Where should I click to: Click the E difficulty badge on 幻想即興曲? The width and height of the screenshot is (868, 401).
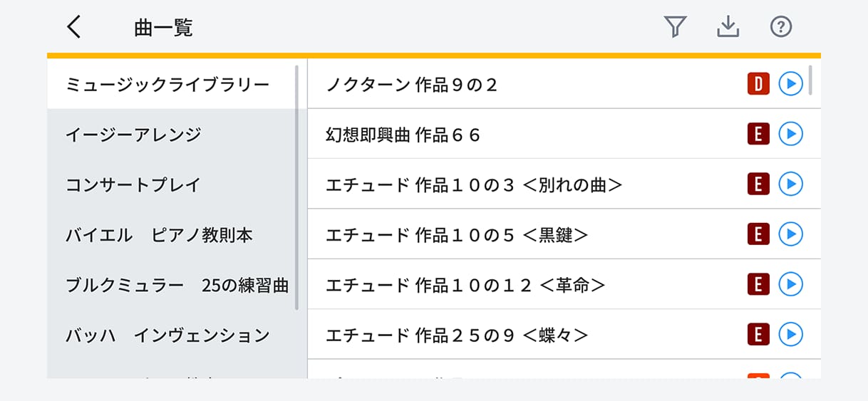pos(758,134)
